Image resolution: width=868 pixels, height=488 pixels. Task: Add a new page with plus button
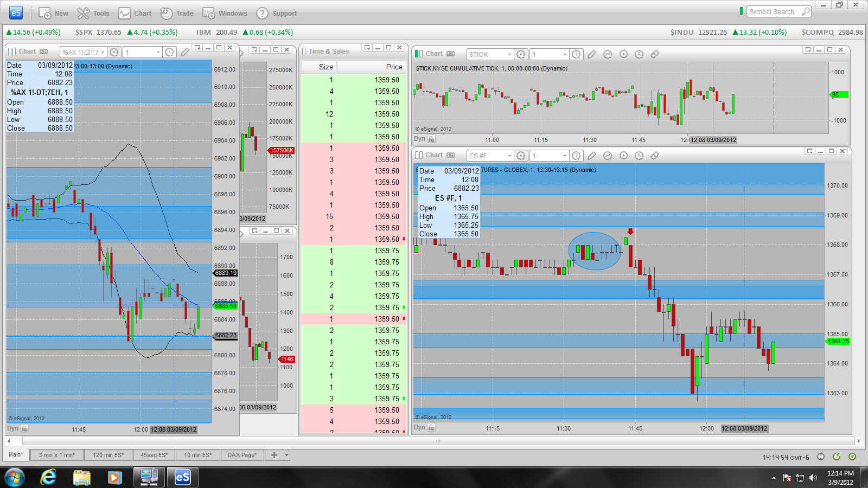point(274,455)
